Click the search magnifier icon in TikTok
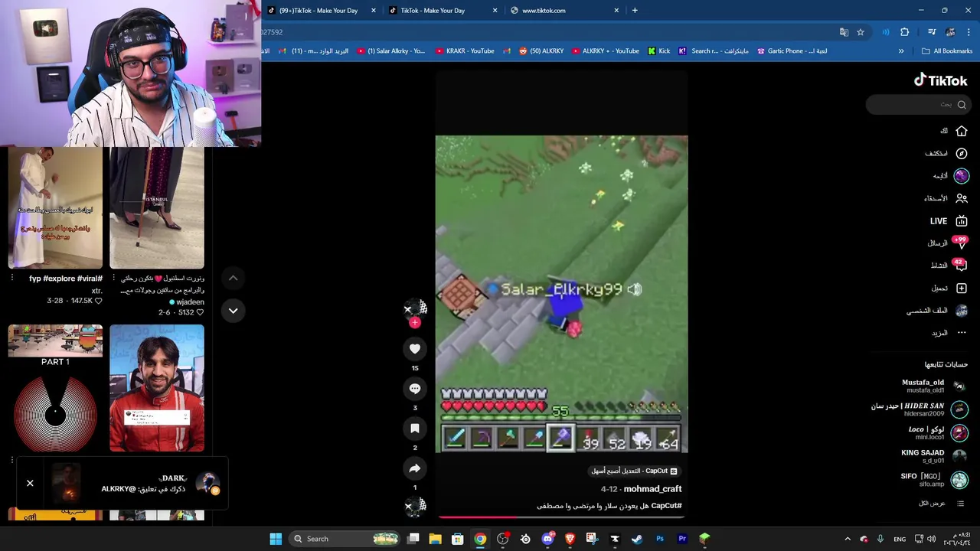Viewport: 980px width, 551px height. pos(962,105)
